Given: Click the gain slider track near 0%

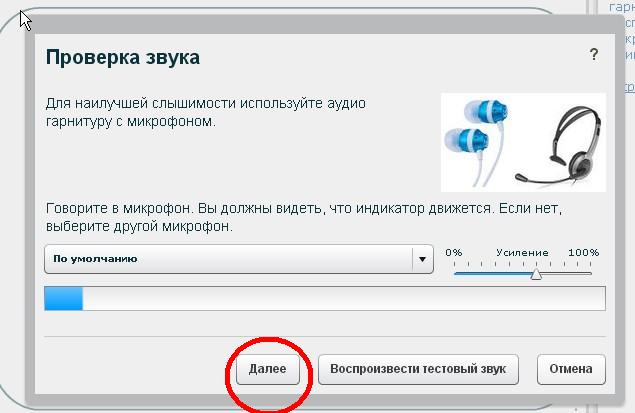Looking at the screenshot, I should [458, 271].
